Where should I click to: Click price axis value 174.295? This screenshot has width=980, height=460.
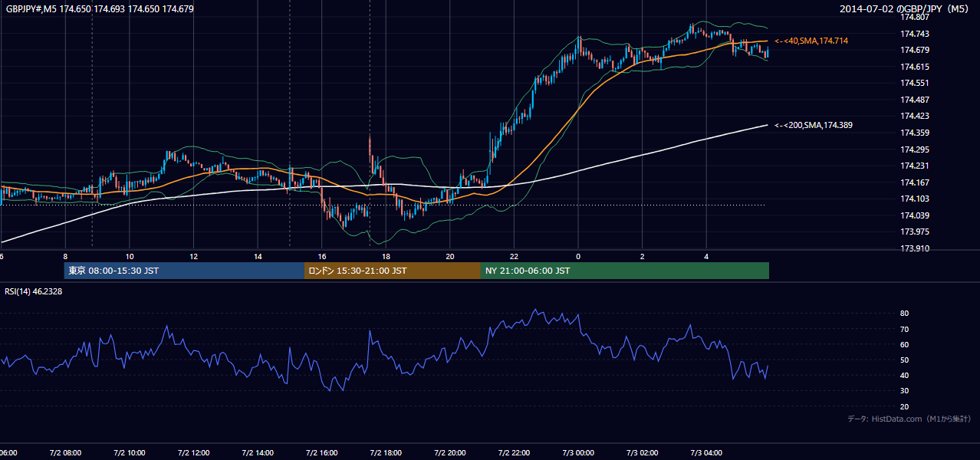pyautogui.click(x=914, y=149)
